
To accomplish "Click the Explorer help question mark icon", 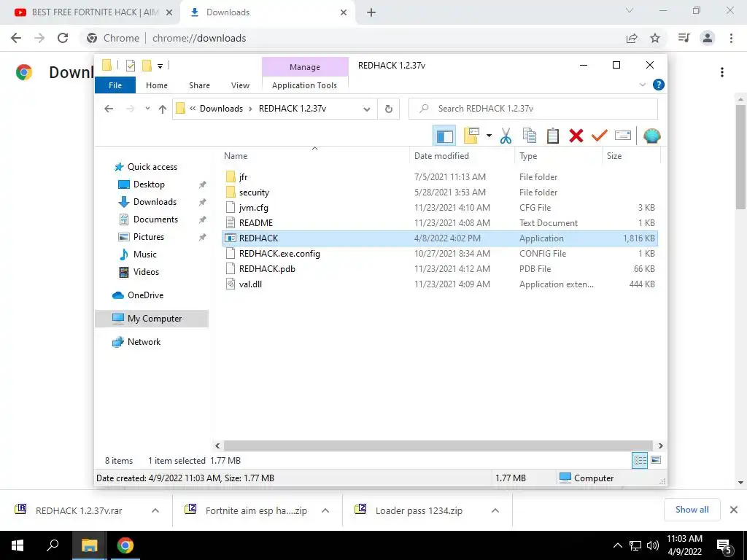I will pyautogui.click(x=659, y=85).
